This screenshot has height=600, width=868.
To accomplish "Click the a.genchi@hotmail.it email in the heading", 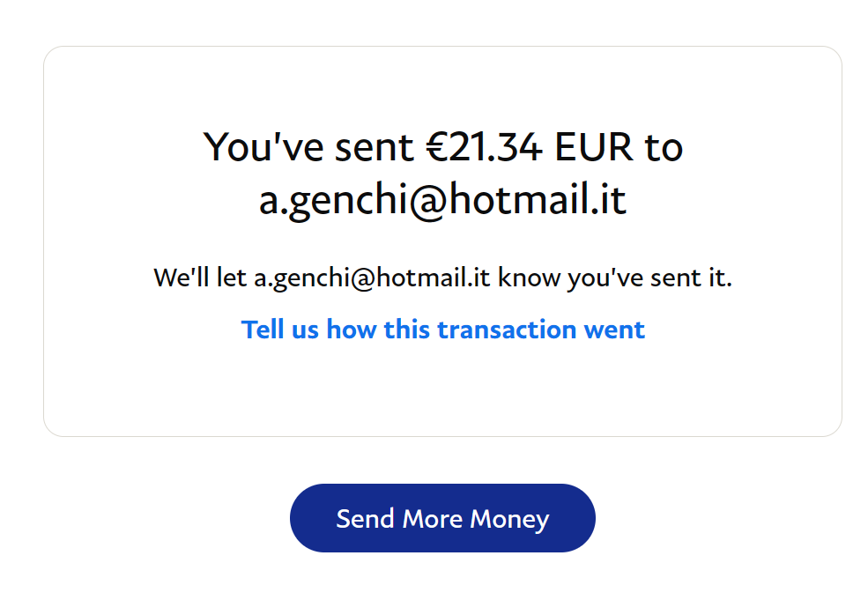I will (442, 200).
